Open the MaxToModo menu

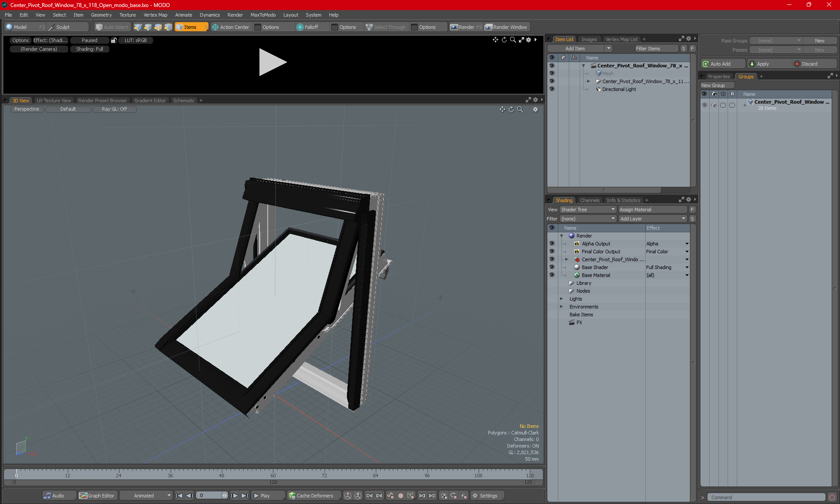click(x=263, y=15)
